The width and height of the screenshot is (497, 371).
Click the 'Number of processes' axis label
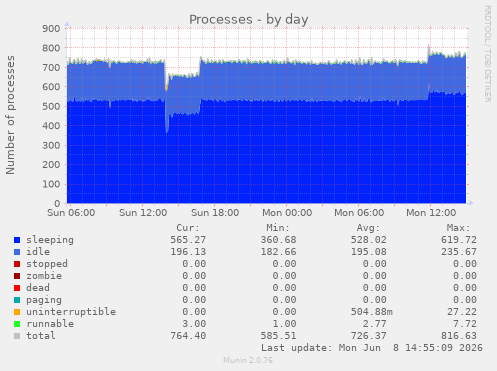coord(10,115)
